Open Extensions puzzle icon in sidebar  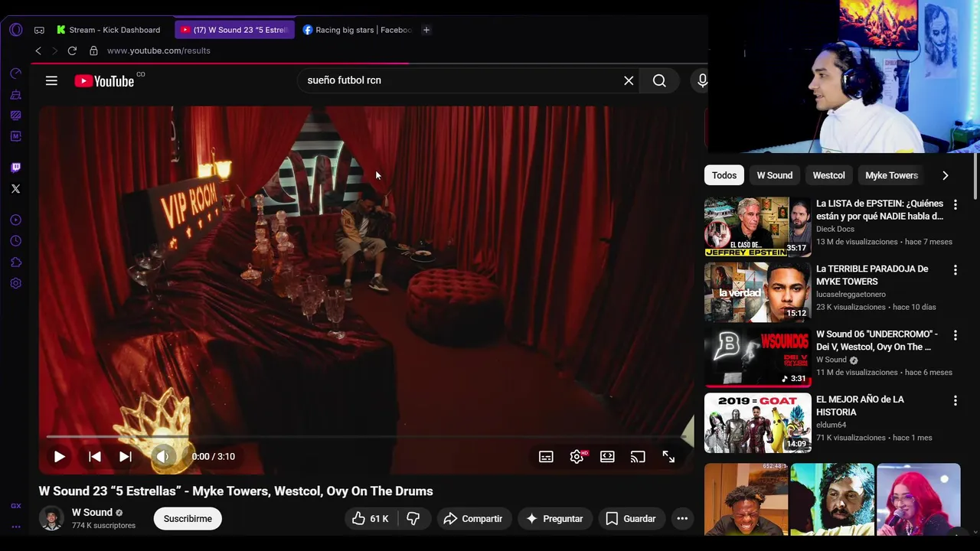(x=16, y=262)
